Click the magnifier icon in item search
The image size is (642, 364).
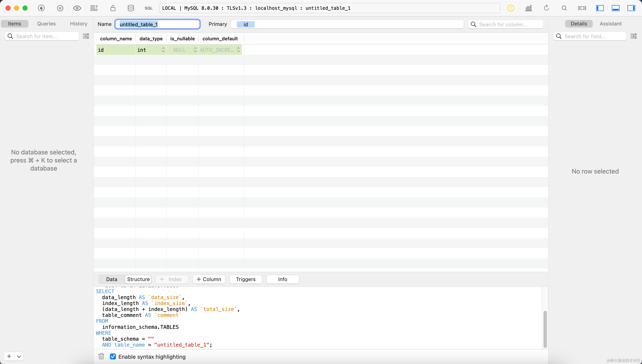click(x=10, y=36)
